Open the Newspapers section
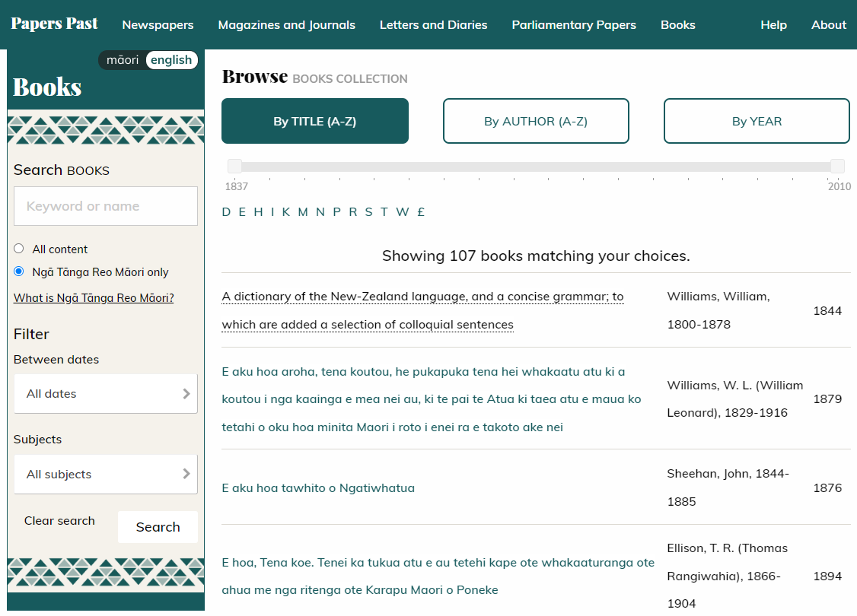This screenshot has width=857, height=616. tap(158, 24)
